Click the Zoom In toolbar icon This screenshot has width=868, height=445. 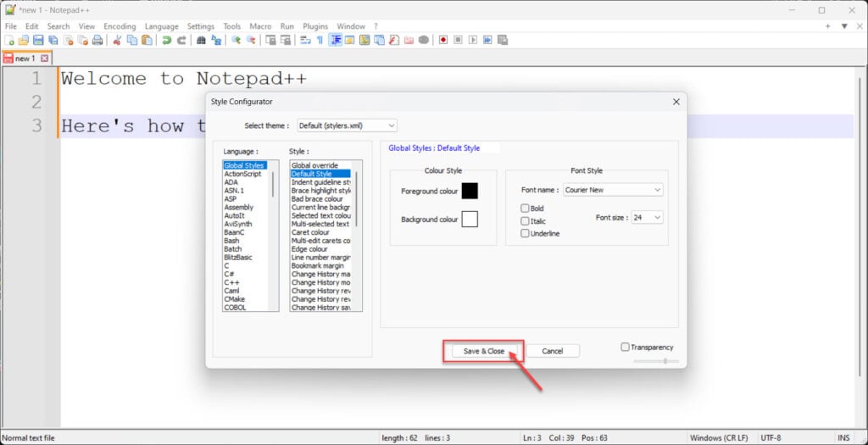pyautogui.click(x=236, y=40)
